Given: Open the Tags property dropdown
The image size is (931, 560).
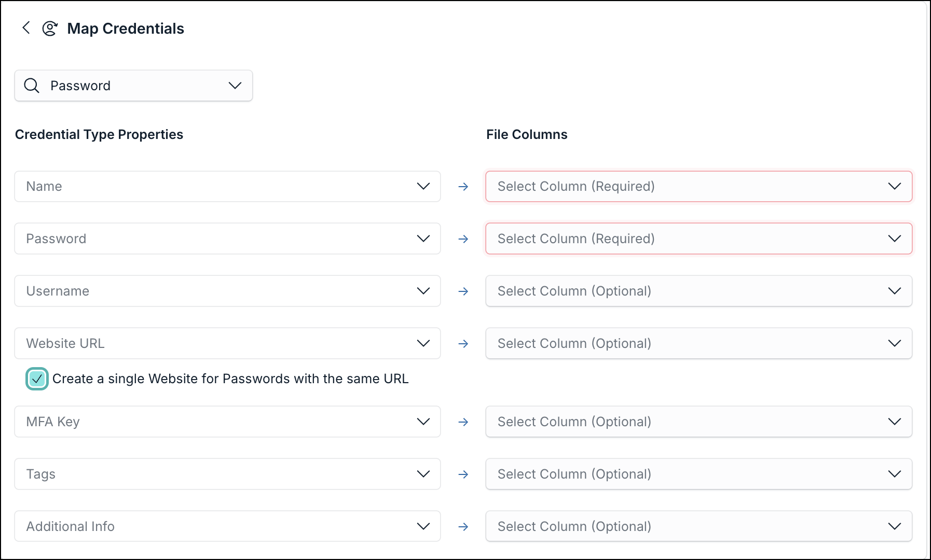Looking at the screenshot, I should pyautogui.click(x=227, y=474).
